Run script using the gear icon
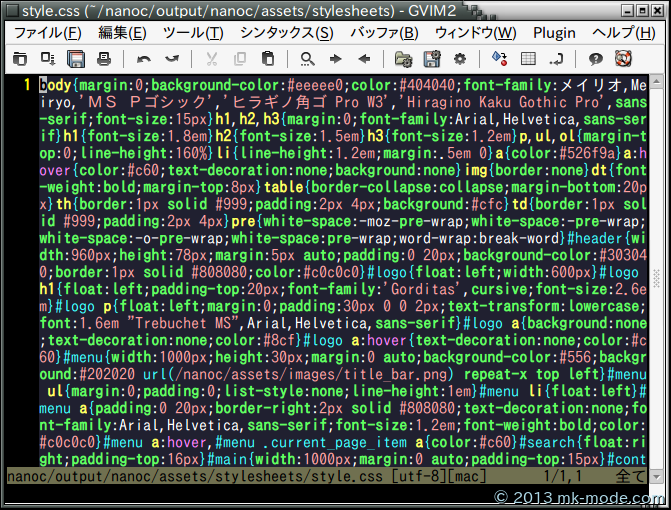 click(460, 59)
